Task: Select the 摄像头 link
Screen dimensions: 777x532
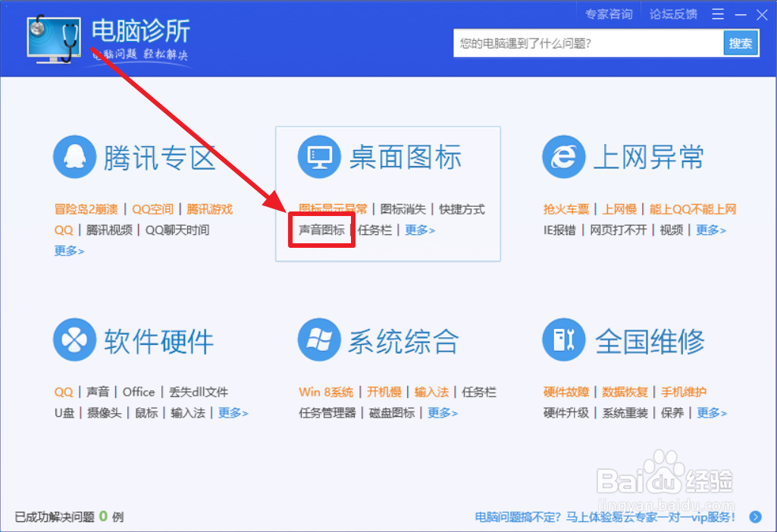Action: (104, 412)
